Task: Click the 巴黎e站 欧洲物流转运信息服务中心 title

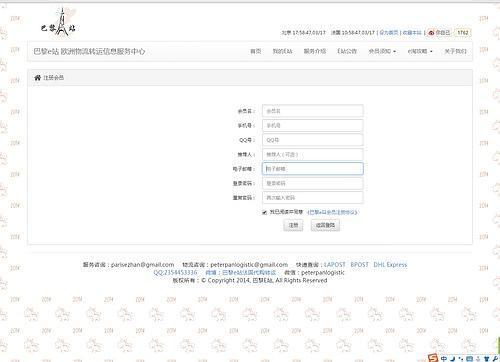Action: click(x=89, y=51)
